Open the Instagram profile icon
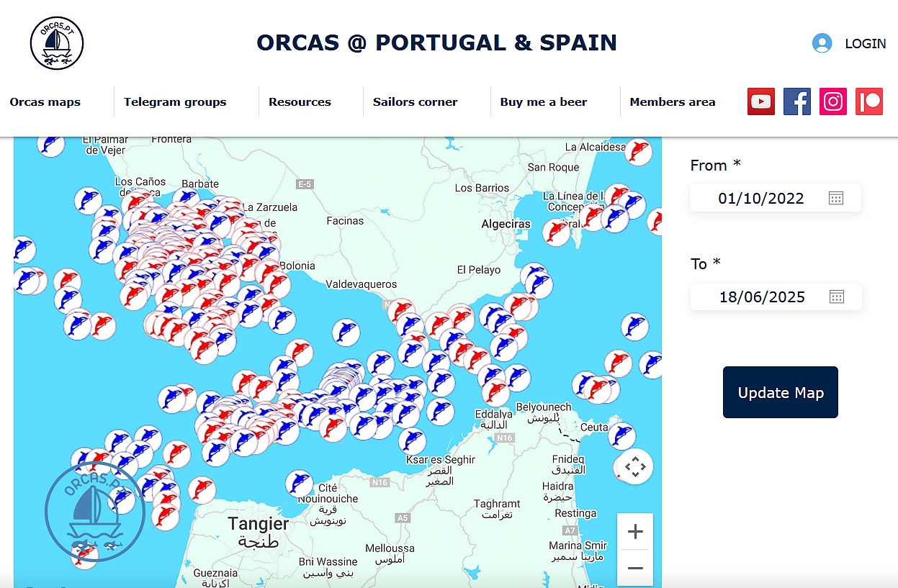The width and height of the screenshot is (898, 588). 833,101
